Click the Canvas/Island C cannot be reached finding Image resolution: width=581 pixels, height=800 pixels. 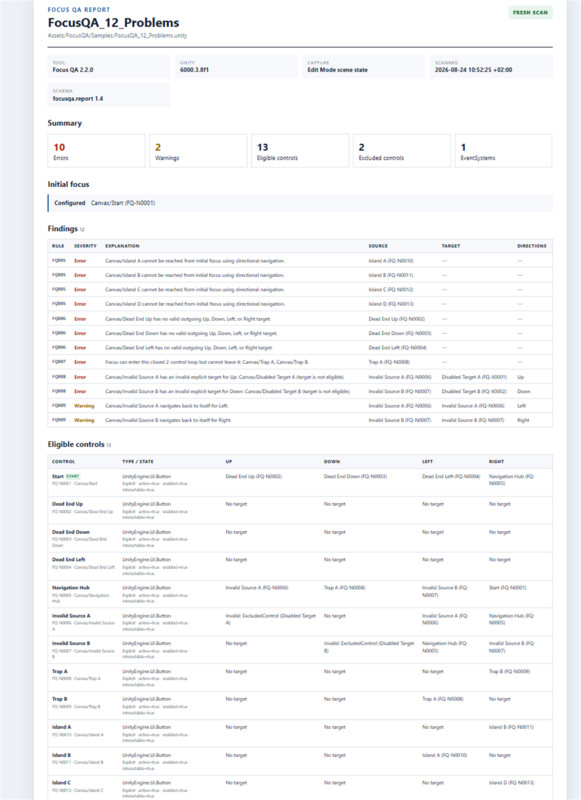point(300,289)
